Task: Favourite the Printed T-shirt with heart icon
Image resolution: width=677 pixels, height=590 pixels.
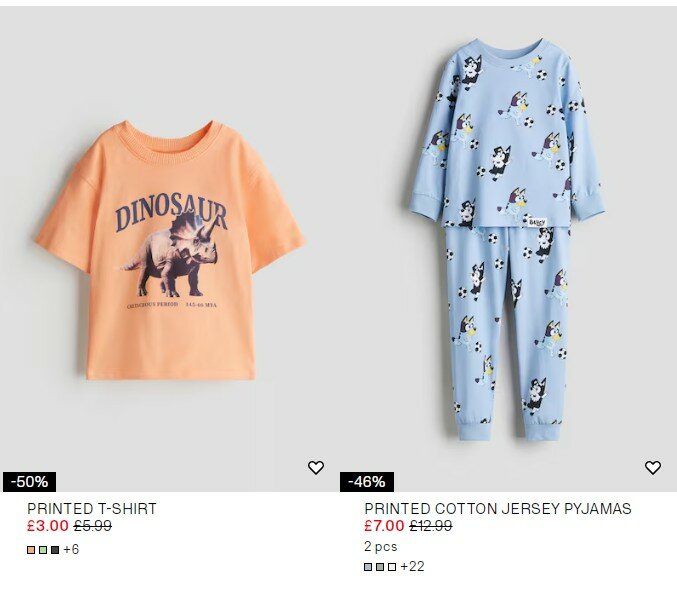Action: [x=316, y=467]
